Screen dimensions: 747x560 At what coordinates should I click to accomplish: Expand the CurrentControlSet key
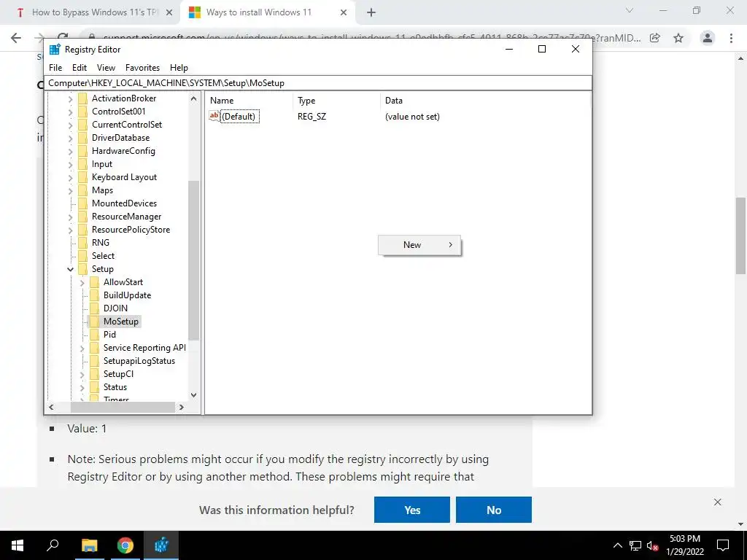tap(71, 125)
